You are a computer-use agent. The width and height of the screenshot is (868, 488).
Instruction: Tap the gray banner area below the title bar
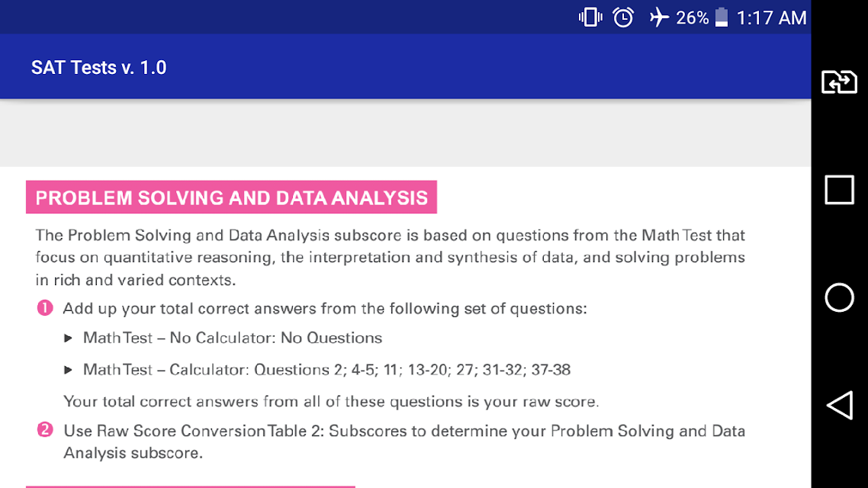pos(405,133)
